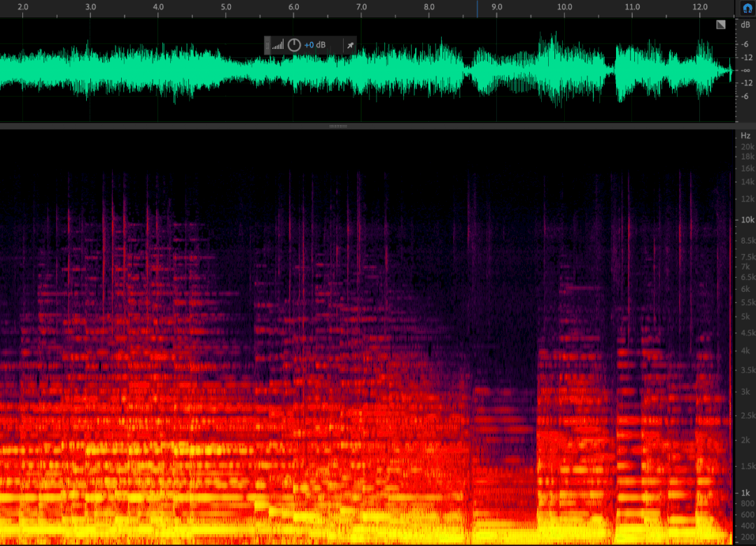The image size is (756, 546).
Task: Click the 10k frequency scale label
Action: [748, 220]
